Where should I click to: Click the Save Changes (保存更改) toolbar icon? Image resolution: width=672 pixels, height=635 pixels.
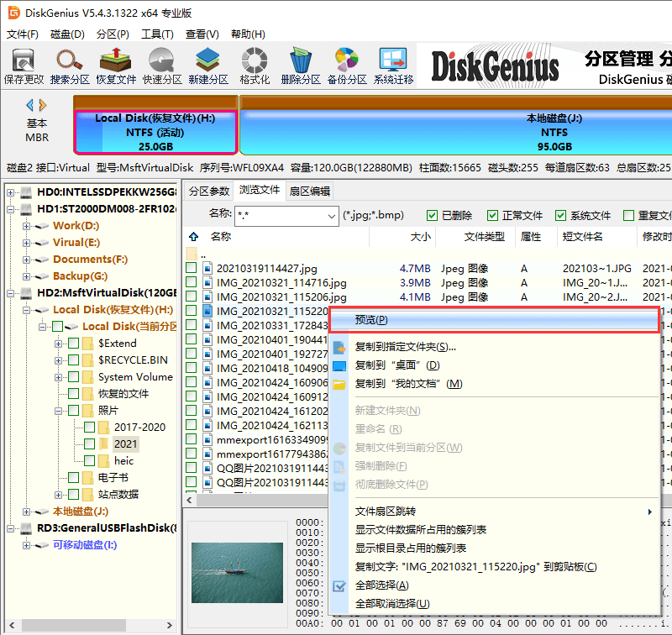tap(24, 60)
